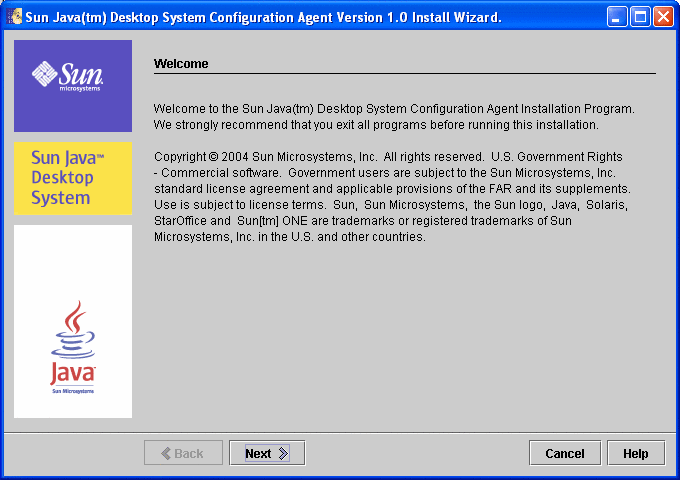Click 'Welcome to the Sun Java(tm) Desktop' line
The image size is (680, 480).
394,108
